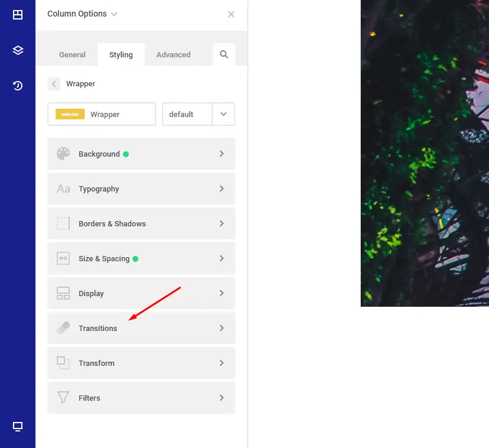489x448 pixels.
Task: Click the Size & Spacing arrows icon
Action: (x=63, y=258)
